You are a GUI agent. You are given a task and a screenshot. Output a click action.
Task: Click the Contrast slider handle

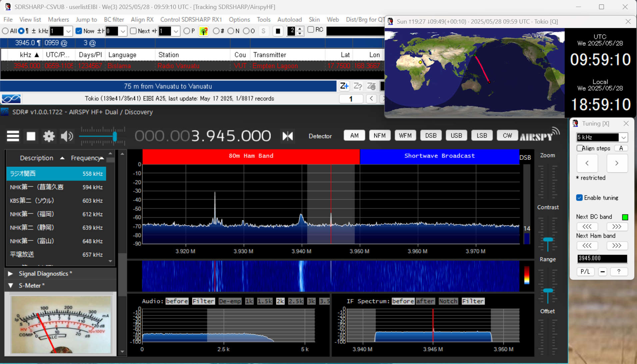(x=548, y=240)
